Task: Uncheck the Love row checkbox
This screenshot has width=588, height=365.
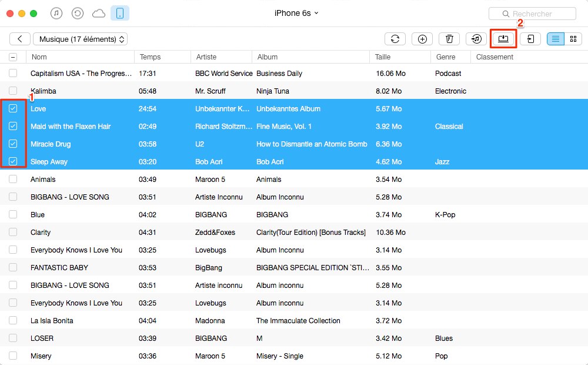Action: point(13,108)
